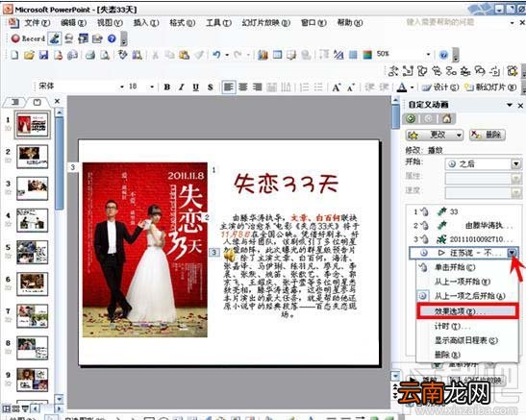Click the font color A icon
This screenshot has width=526, height=420.
(402, 87)
